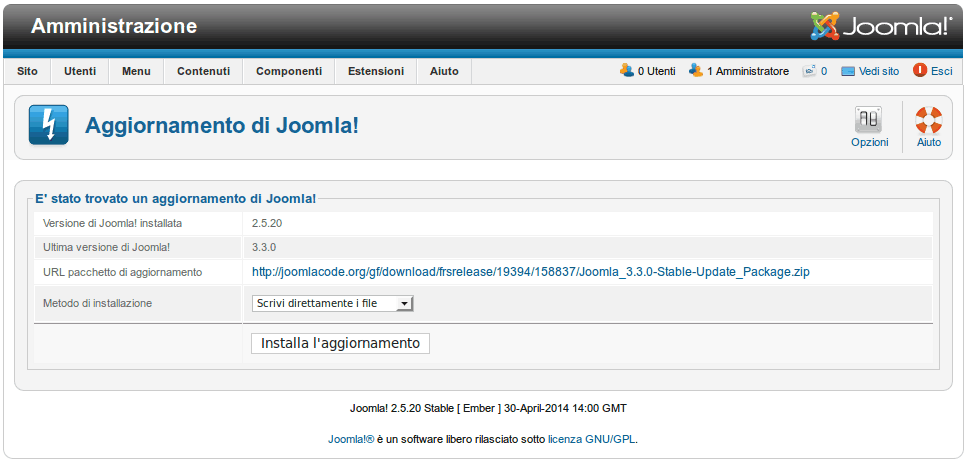This screenshot has width=965, height=465.
Task: Click the 'E' stato trovato un aggiornamento' legend
Action: click(x=175, y=199)
